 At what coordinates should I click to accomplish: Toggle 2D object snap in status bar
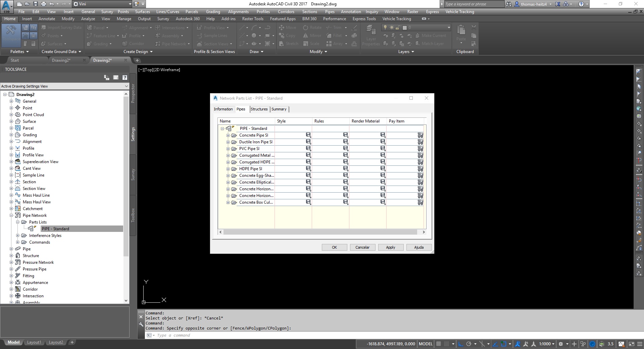tap(503, 344)
